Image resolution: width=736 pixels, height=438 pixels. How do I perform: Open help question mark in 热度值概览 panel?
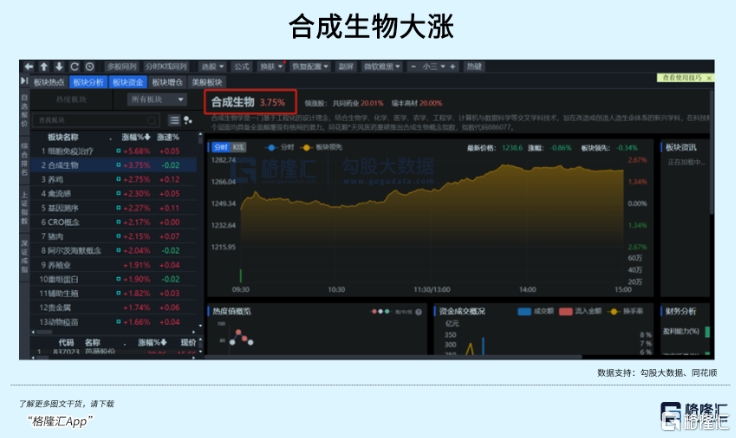click(x=418, y=312)
